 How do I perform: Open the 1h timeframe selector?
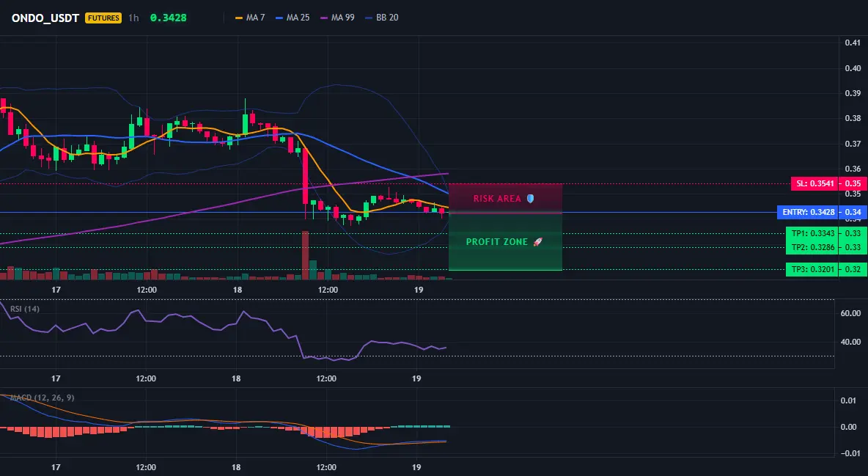click(x=133, y=18)
